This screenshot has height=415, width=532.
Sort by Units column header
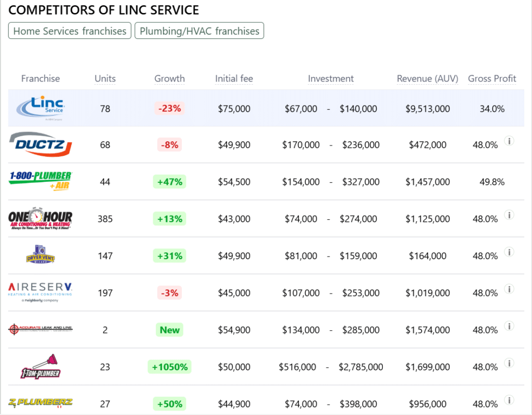[105, 78]
